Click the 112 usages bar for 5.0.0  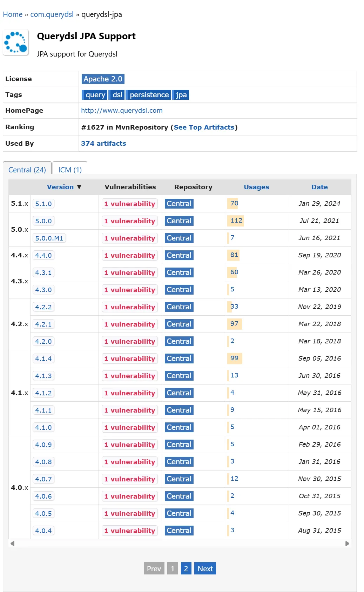(236, 221)
